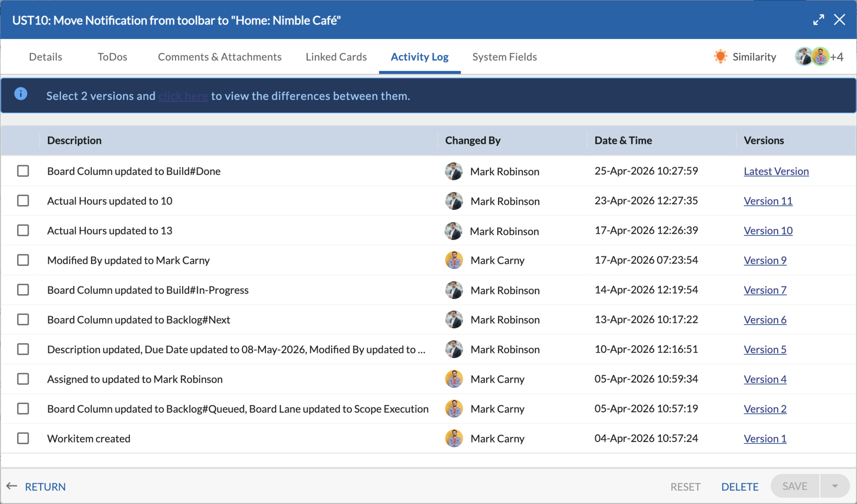Click the RESET button
The image size is (857, 504).
[x=685, y=486]
